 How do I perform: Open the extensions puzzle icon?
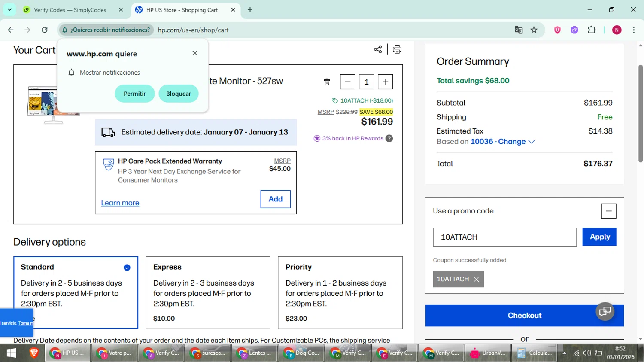click(592, 30)
